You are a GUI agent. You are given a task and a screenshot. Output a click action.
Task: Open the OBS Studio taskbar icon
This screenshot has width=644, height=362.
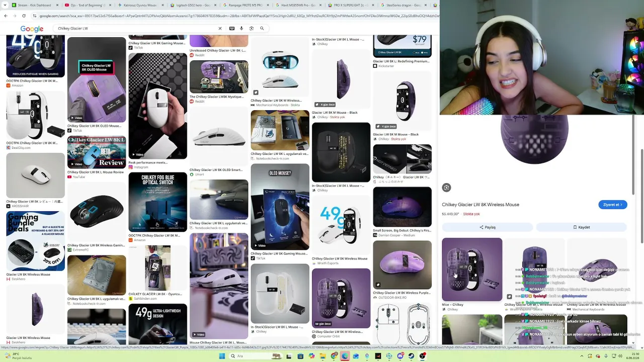pyautogui.click(x=423, y=356)
